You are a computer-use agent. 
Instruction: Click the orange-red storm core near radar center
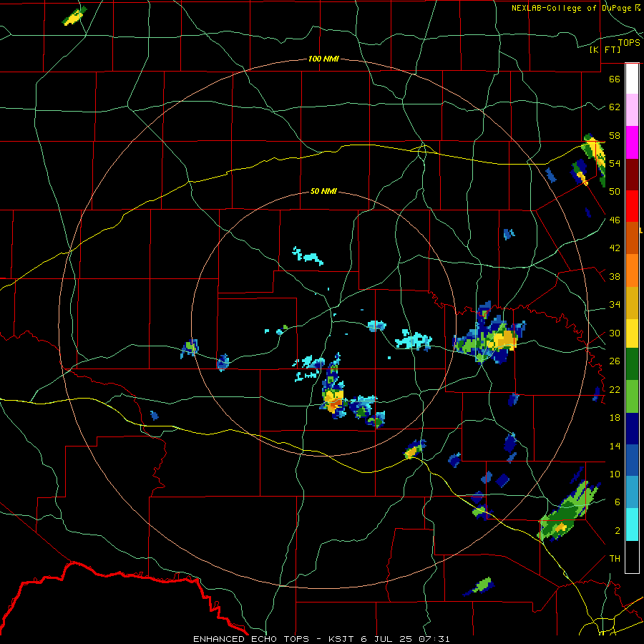[336, 404]
